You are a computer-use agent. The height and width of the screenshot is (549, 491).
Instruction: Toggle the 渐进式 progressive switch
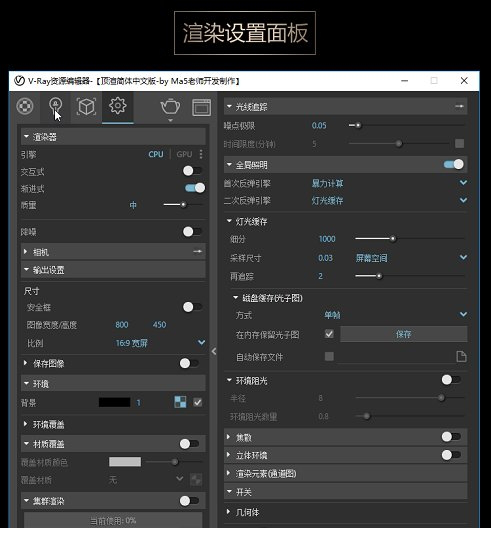(x=195, y=188)
